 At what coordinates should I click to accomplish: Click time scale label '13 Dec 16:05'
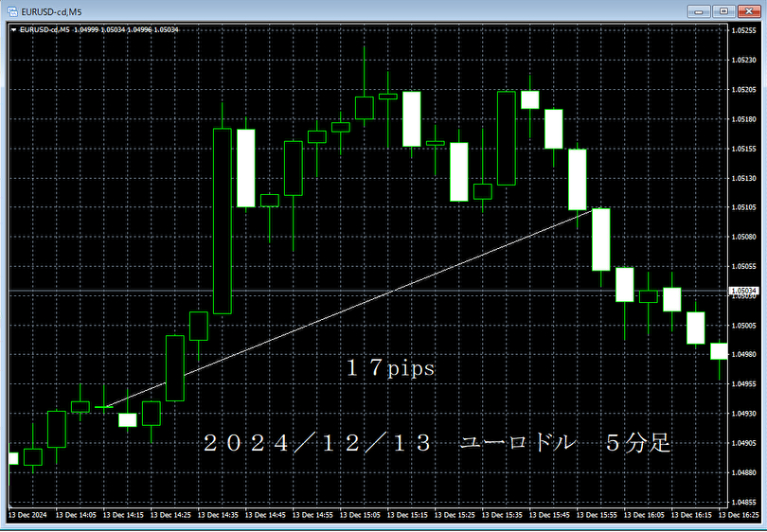[645, 515]
